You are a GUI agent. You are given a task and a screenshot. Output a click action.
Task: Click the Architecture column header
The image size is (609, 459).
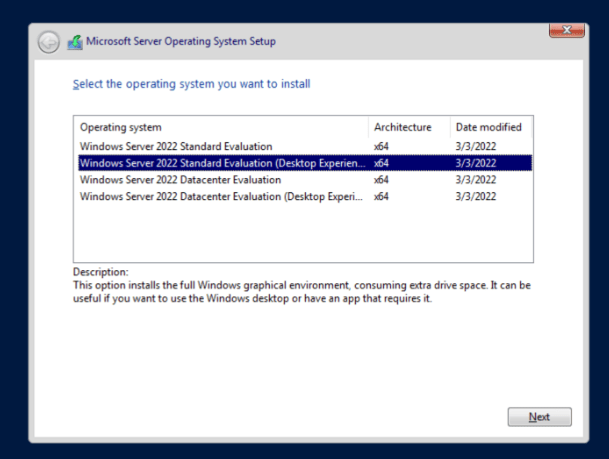(x=402, y=127)
